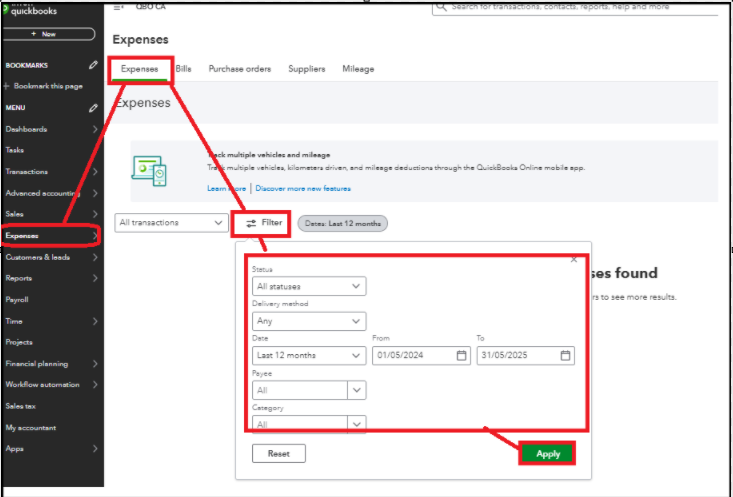Viewport: 733px width, 497px height.
Task: Click the + New button
Action: pyautogui.click(x=49, y=34)
